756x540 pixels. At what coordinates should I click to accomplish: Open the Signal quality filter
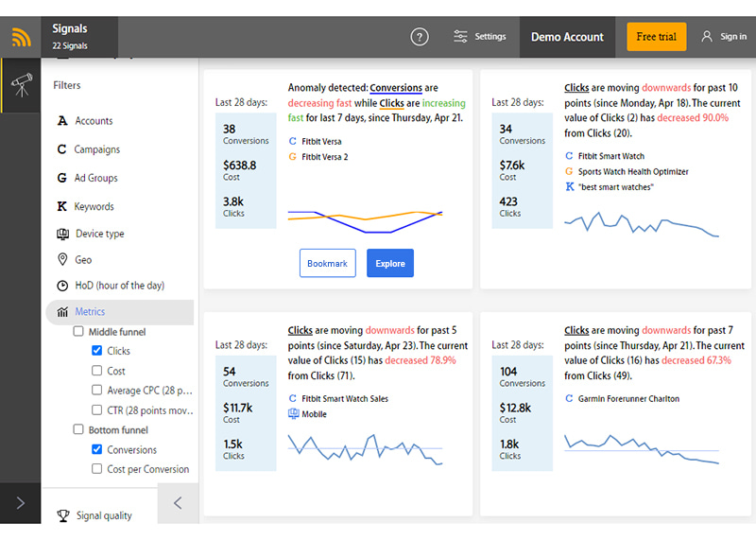coord(104,515)
